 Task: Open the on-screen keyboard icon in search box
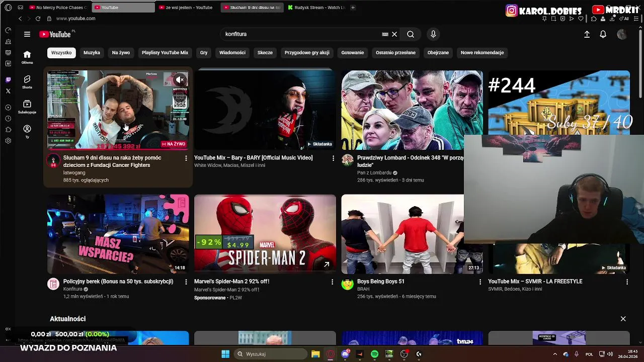pos(385,34)
